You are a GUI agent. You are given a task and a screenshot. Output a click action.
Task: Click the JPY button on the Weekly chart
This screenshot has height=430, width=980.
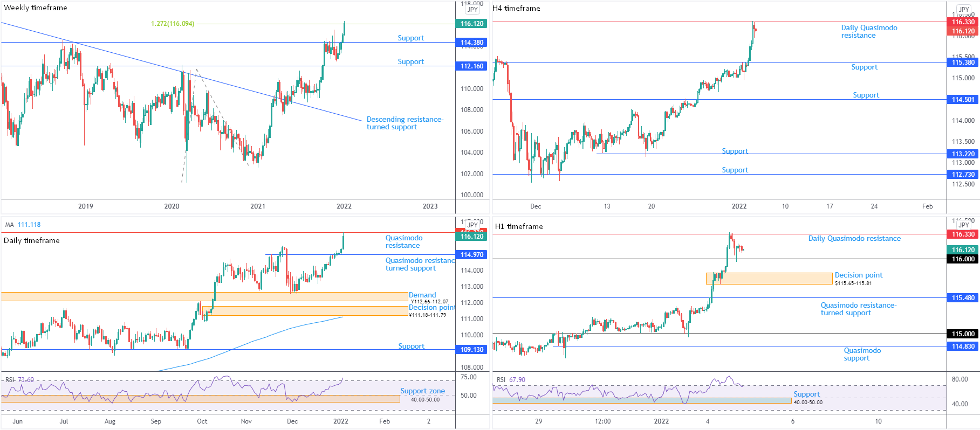pos(472,10)
